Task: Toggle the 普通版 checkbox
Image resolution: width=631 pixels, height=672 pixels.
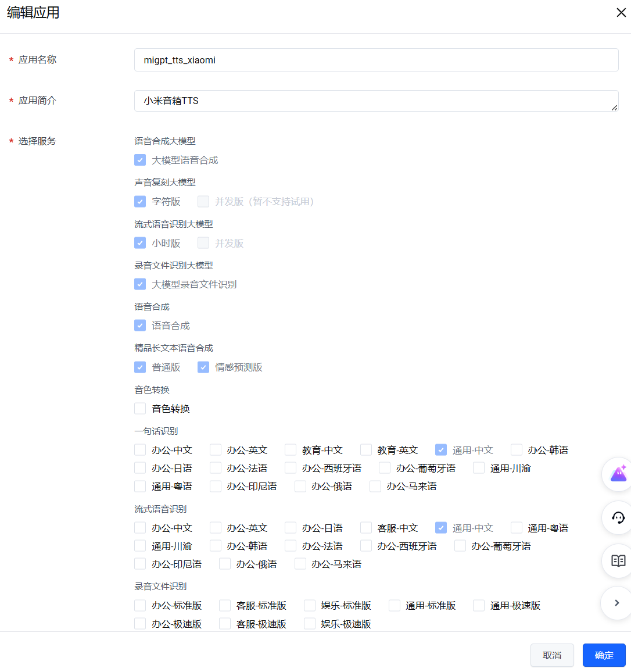Action: (x=140, y=367)
